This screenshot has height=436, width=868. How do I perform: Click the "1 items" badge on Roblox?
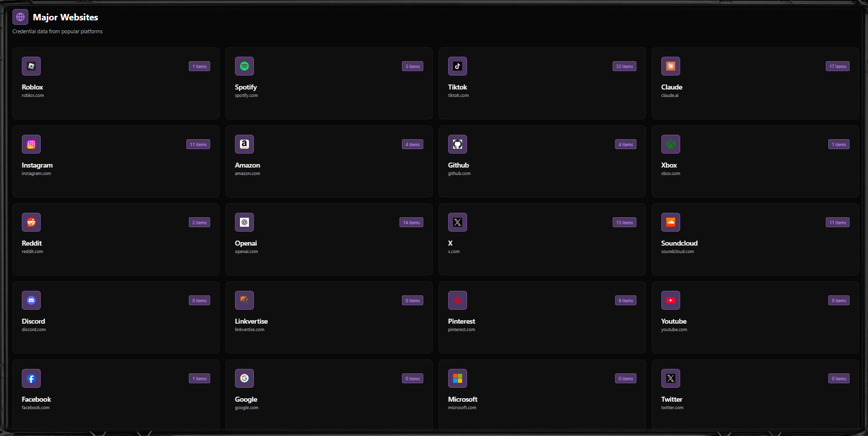click(x=200, y=67)
